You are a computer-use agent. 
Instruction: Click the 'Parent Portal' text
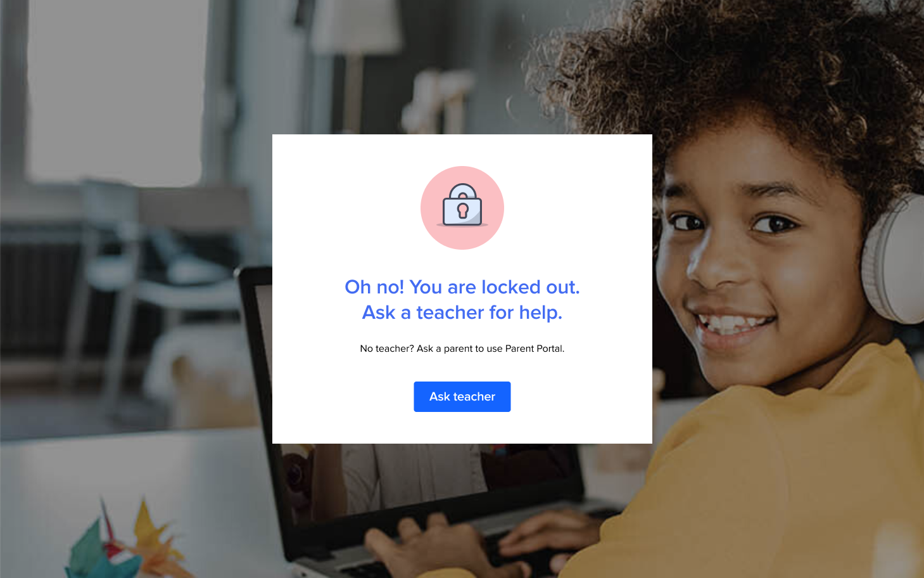[x=534, y=349]
